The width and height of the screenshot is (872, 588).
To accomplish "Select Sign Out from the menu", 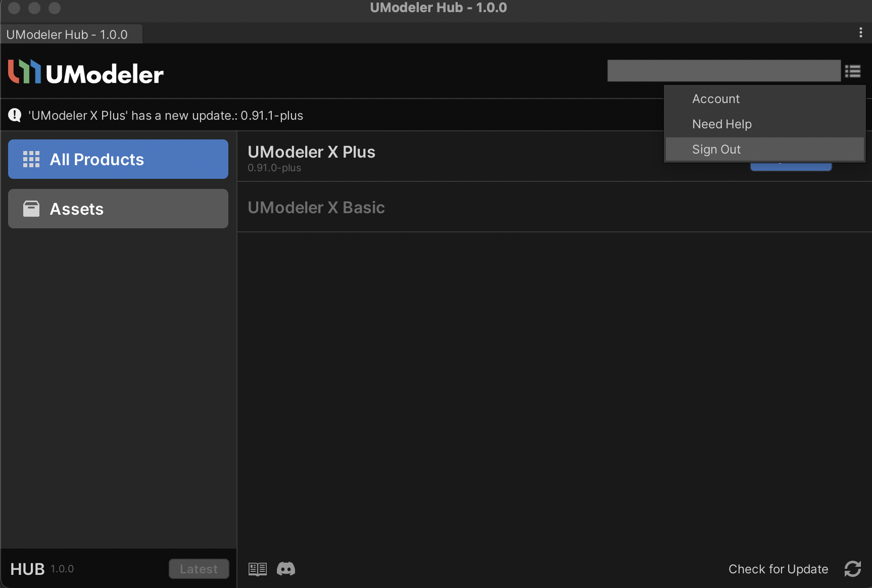I will click(765, 150).
